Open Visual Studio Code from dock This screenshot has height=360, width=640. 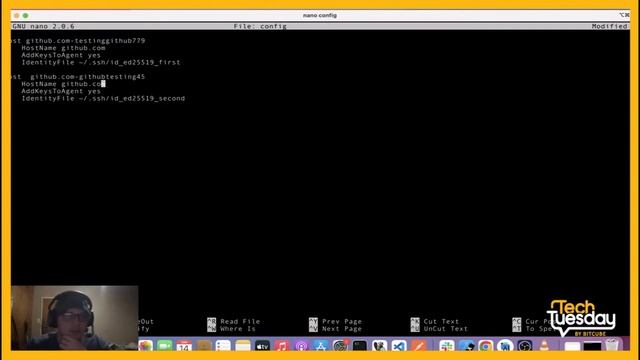point(399,346)
